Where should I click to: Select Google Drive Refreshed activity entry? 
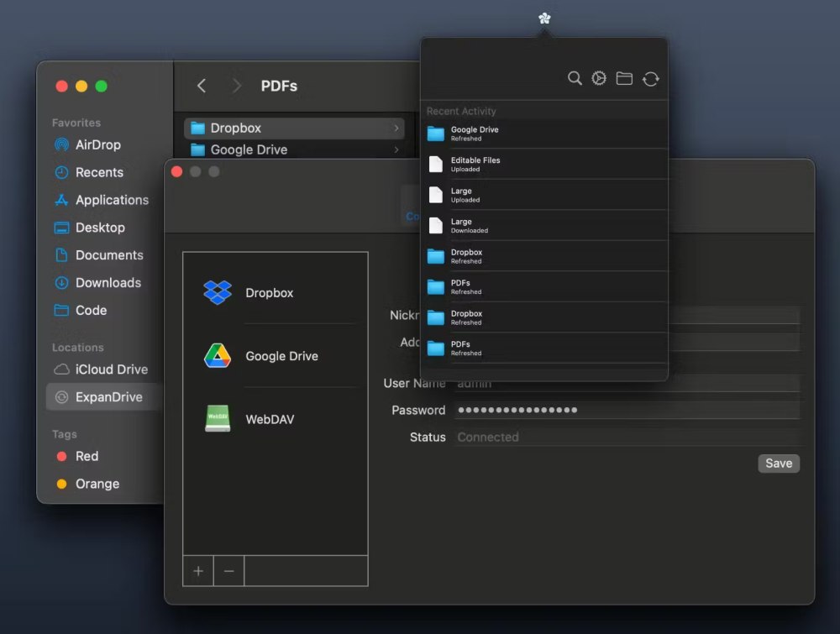coord(544,134)
